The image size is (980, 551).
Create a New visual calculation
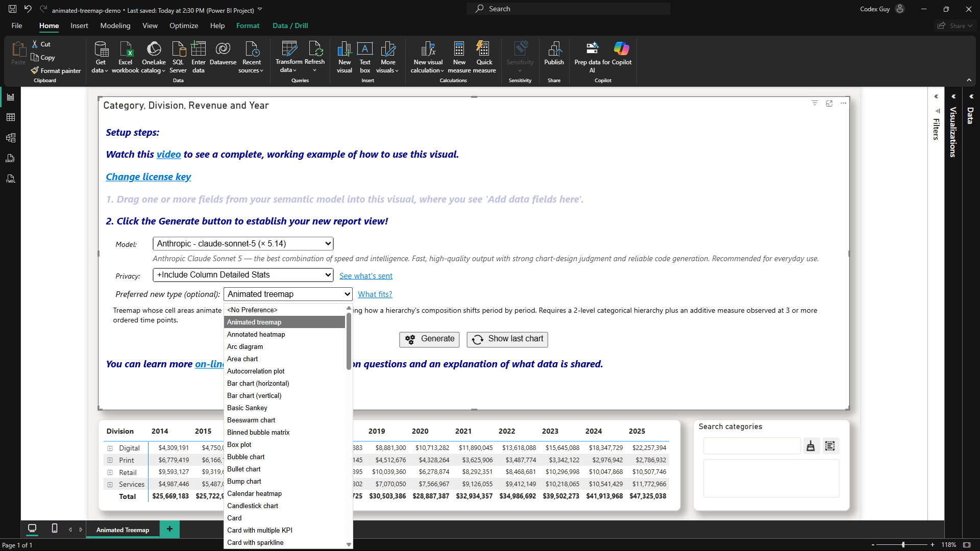coord(428,57)
